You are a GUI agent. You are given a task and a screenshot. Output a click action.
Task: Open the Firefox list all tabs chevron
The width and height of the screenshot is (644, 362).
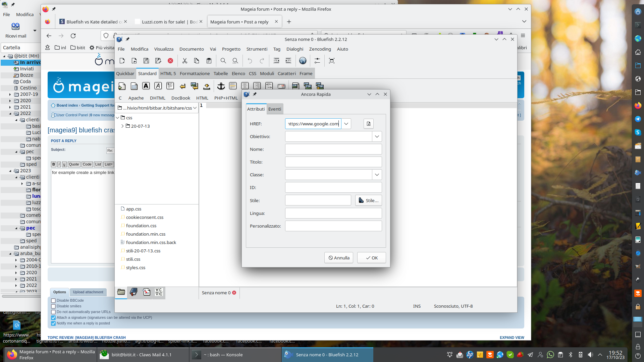coord(524,21)
